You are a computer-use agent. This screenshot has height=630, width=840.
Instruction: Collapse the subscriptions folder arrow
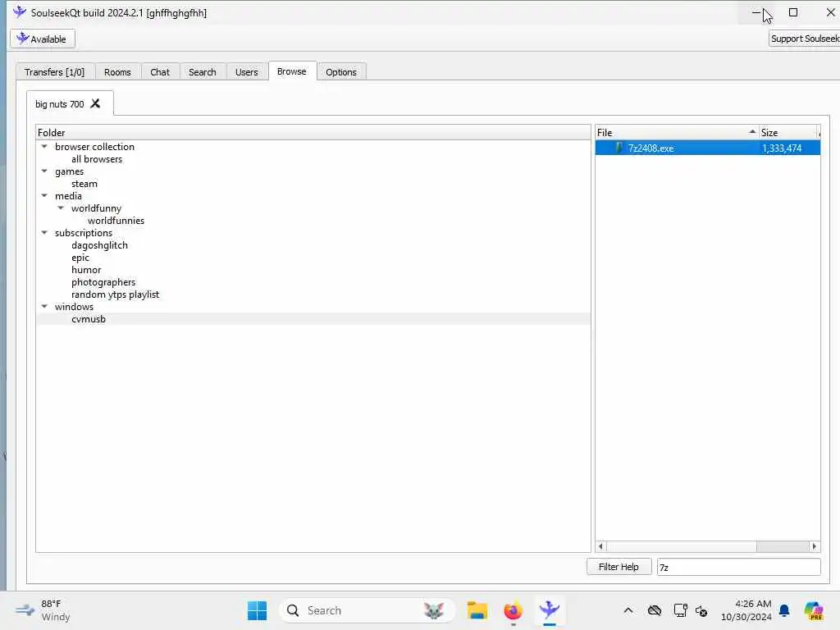pos(44,232)
